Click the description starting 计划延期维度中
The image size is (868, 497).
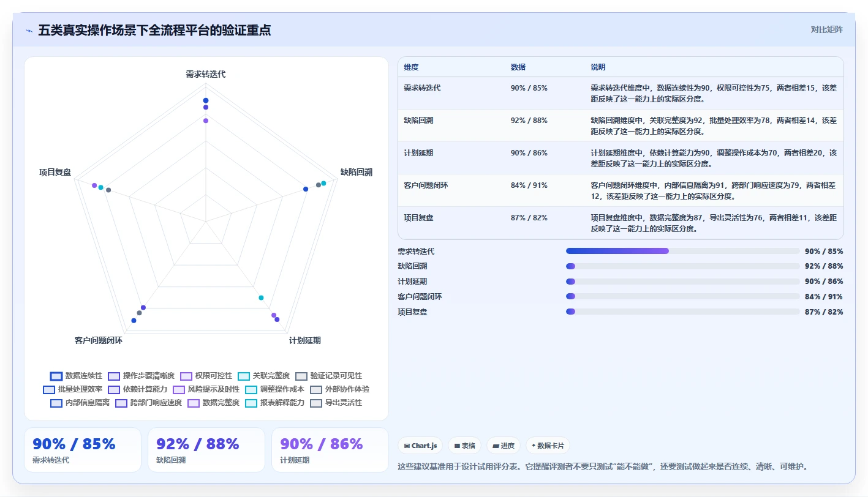pos(714,158)
